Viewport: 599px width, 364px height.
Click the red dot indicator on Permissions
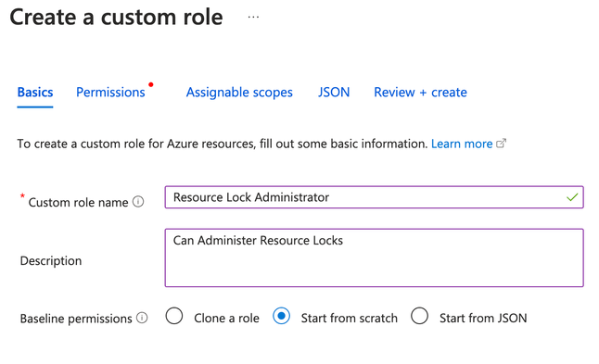pyautogui.click(x=151, y=84)
